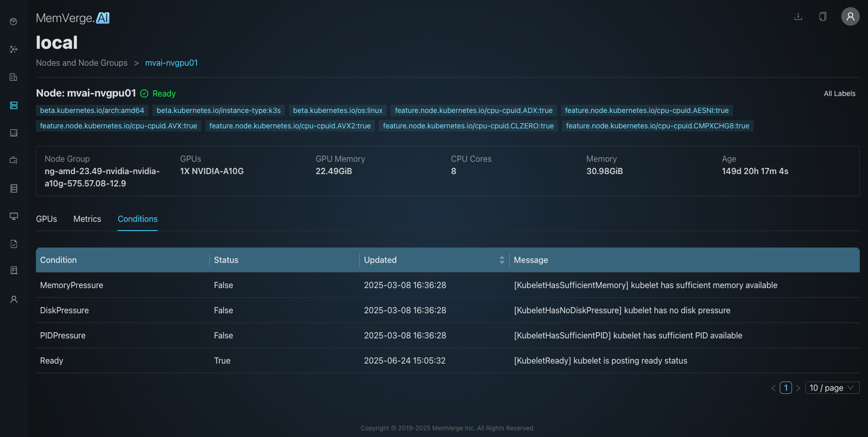Click the beta.kubernetes.io/arch:amd64 label tag
Screen dimensions: 868x437
click(x=92, y=110)
